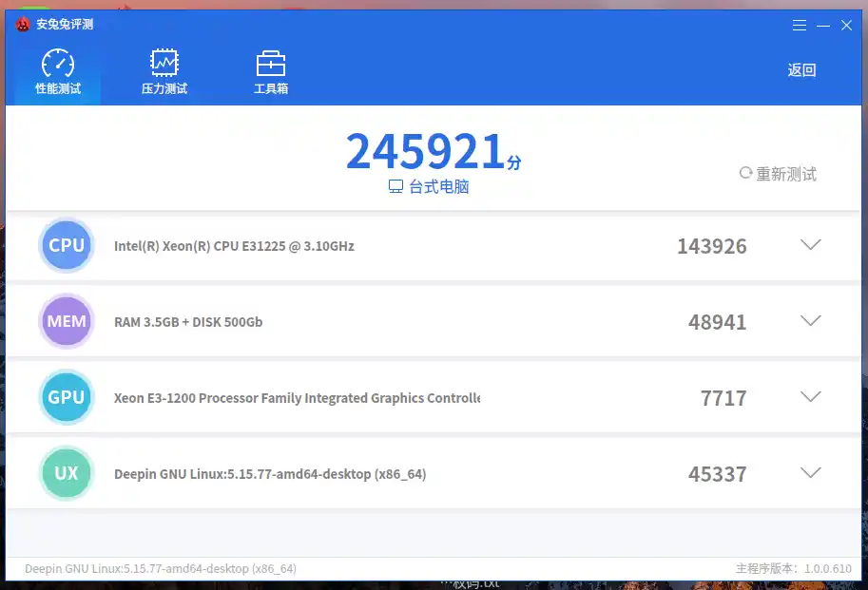Image resolution: width=868 pixels, height=590 pixels.
Task: Click the 安兔兔评测 window title text
Action: 65,25
